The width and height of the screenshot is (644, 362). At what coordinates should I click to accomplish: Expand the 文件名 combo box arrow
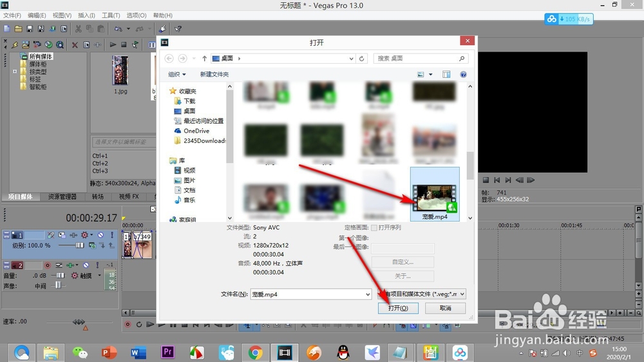[368, 294]
